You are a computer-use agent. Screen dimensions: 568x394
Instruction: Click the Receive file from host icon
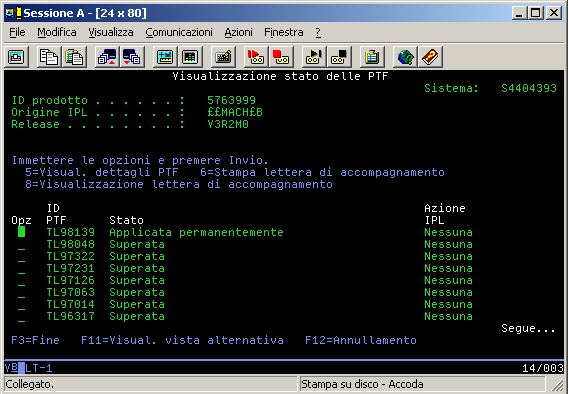(x=132, y=57)
